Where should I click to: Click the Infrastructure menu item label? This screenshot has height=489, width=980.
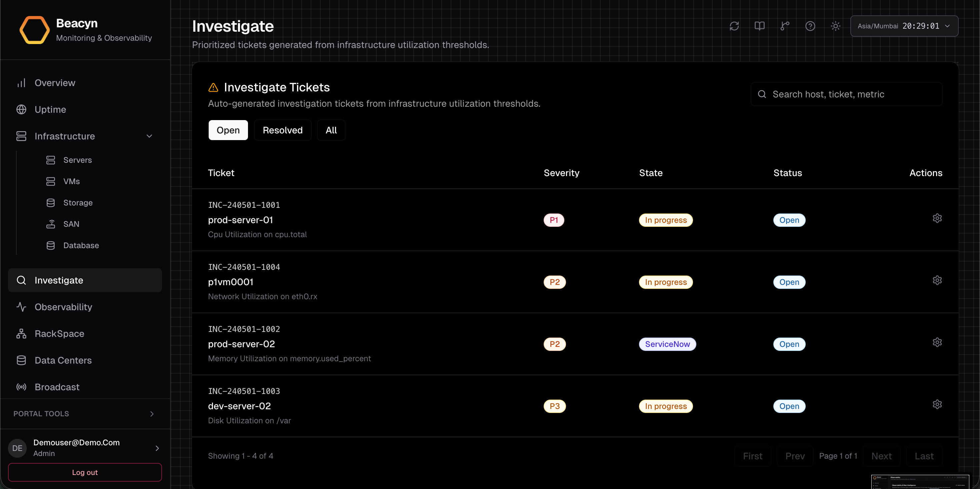[65, 136]
